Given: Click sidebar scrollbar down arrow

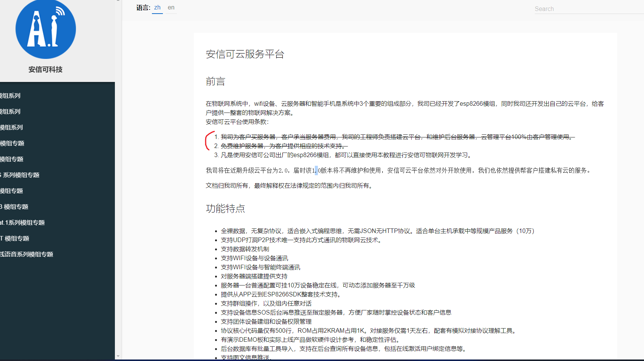Looking at the screenshot, I should point(118,356).
